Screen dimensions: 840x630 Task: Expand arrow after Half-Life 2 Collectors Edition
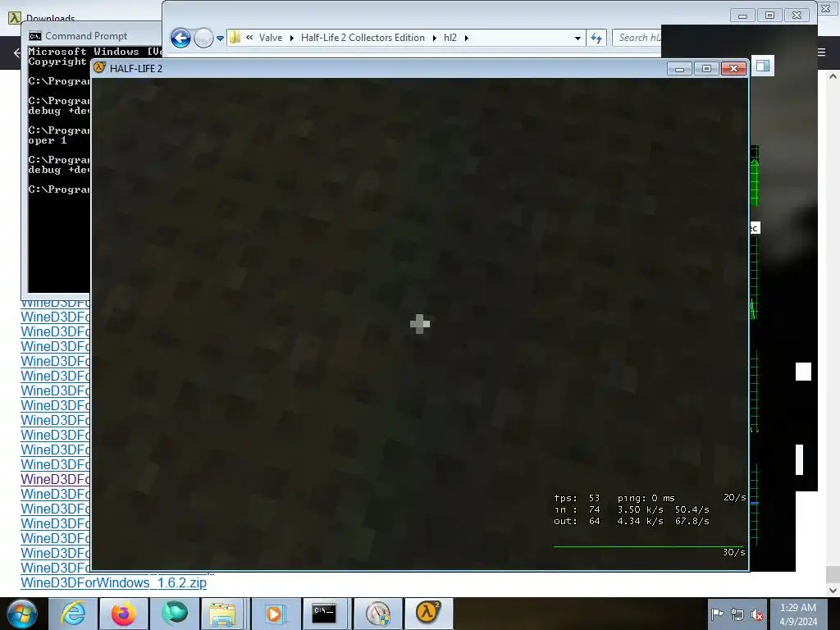pos(434,38)
